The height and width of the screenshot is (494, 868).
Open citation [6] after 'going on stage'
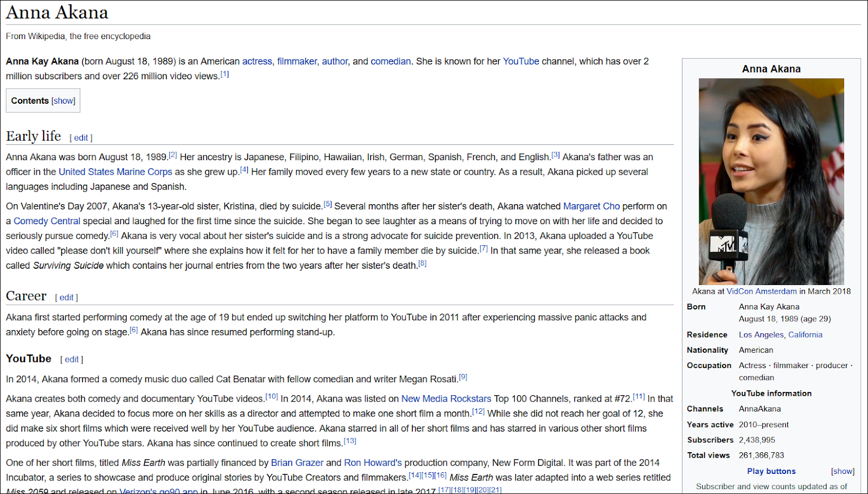coord(133,330)
